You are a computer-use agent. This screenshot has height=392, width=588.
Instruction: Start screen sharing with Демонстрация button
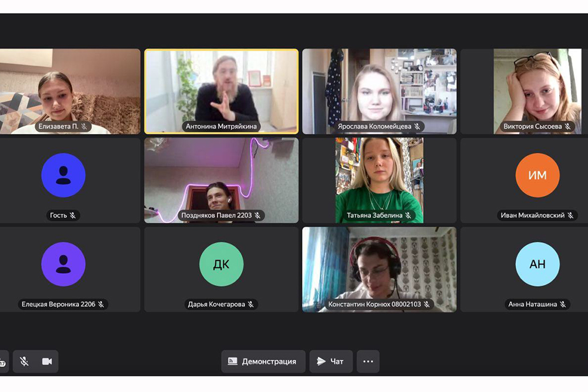[x=263, y=361]
